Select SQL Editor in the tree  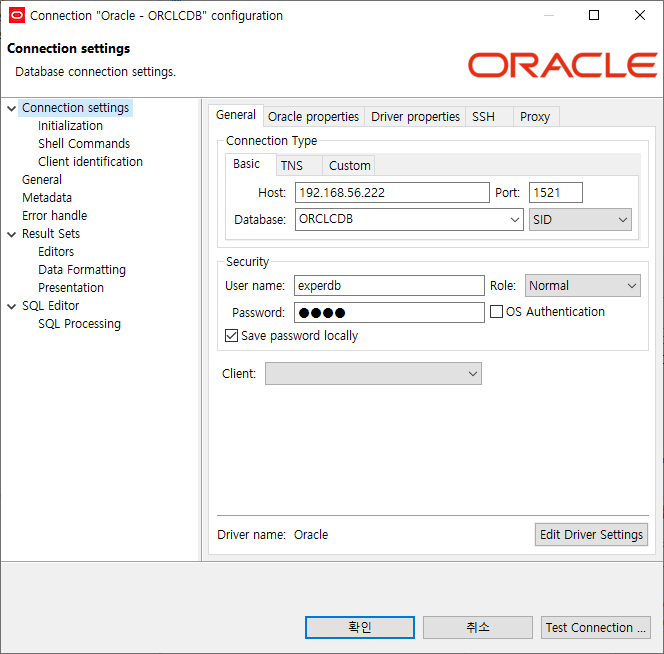click(50, 306)
